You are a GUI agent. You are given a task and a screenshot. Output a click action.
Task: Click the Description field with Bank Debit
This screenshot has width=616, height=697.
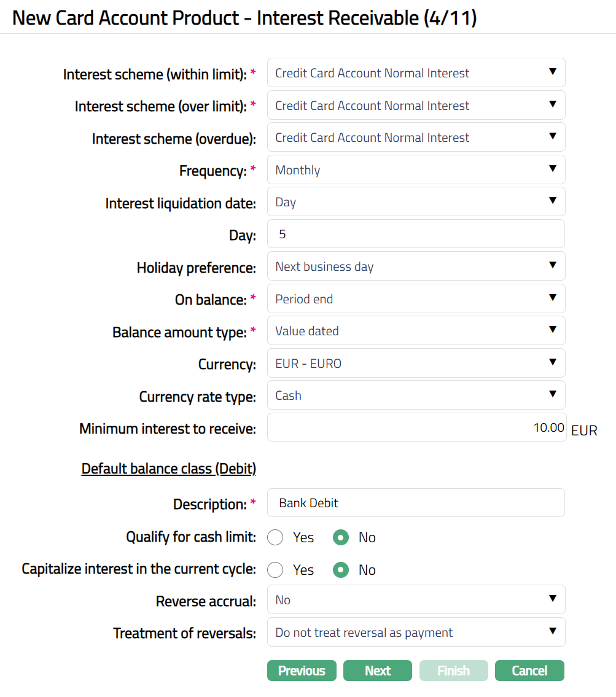(416, 503)
